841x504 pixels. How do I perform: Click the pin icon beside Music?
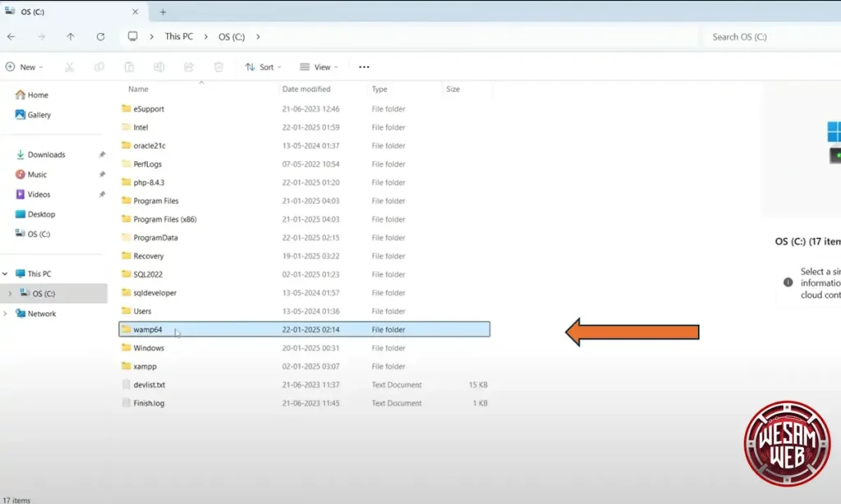pyautogui.click(x=102, y=174)
